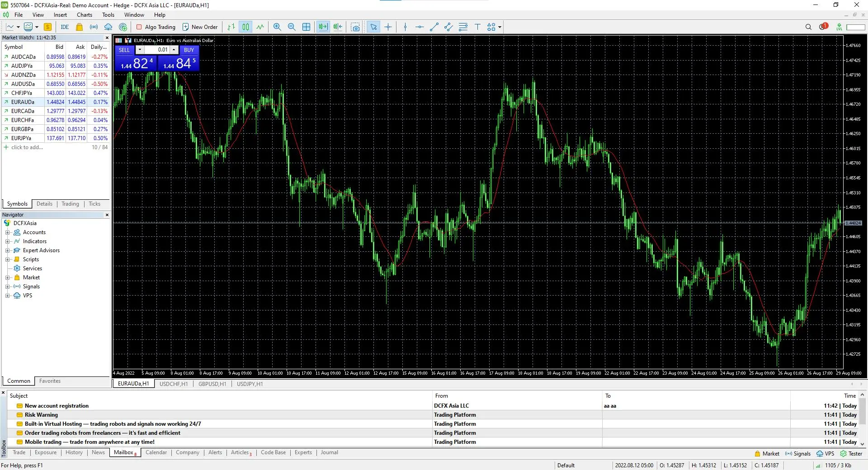Viewport: 868px width, 470px height.
Task: Toggle Algo Trading on or off
Action: (x=156, y=27)
